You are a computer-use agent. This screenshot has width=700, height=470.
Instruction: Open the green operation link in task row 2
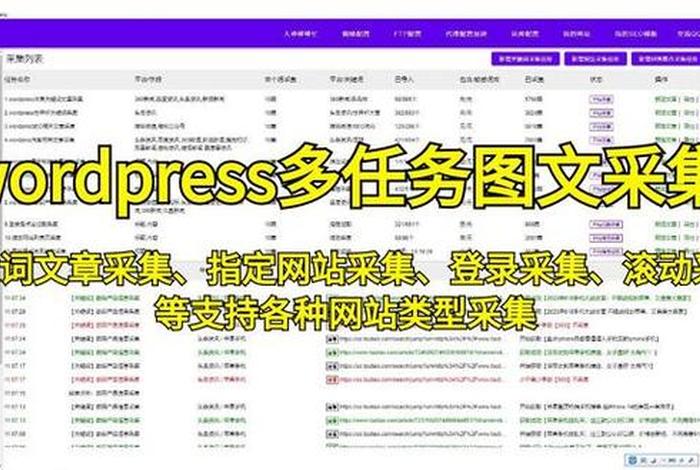[x=666, y=113]
